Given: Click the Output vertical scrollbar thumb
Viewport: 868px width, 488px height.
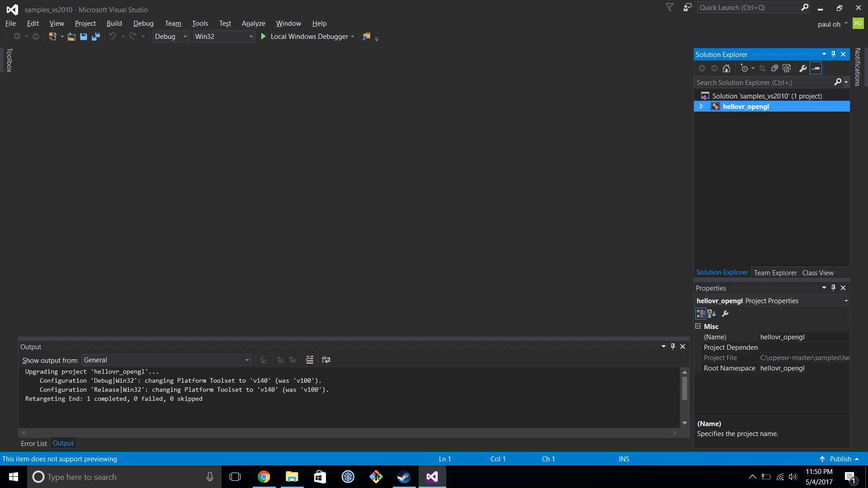Looking at the screenshot, I should pos(684,388).
